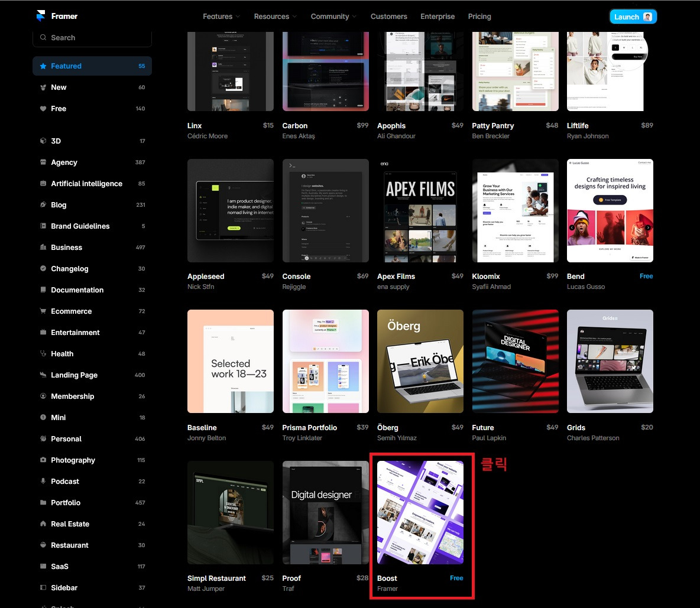
Task: Click author name Lucas Gusso
Action: tap(586, 287)
